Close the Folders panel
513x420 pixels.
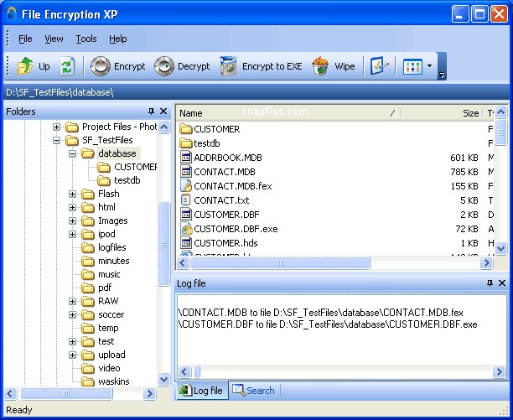[x=163, y=111]
